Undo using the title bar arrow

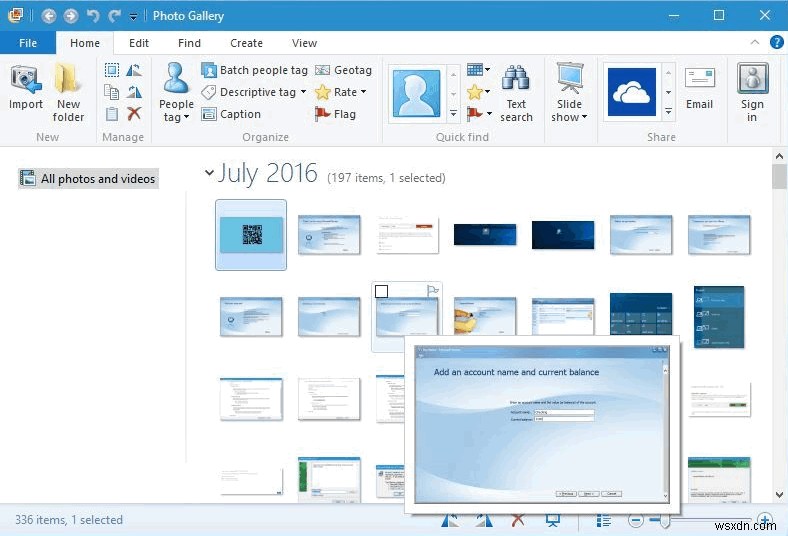(93, 16)
